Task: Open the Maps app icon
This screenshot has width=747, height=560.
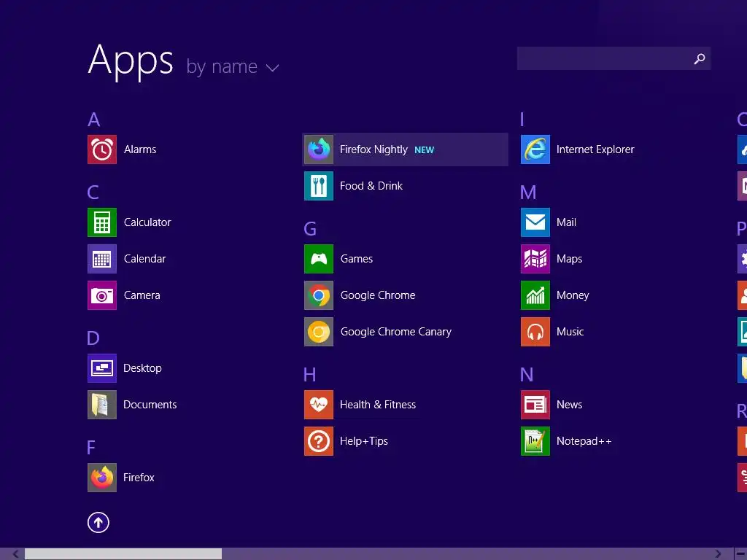Action: click(535, 259)
